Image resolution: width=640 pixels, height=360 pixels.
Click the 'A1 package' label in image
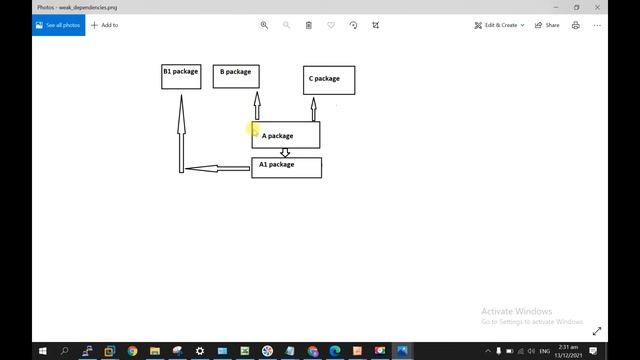(x=277, y=164)
